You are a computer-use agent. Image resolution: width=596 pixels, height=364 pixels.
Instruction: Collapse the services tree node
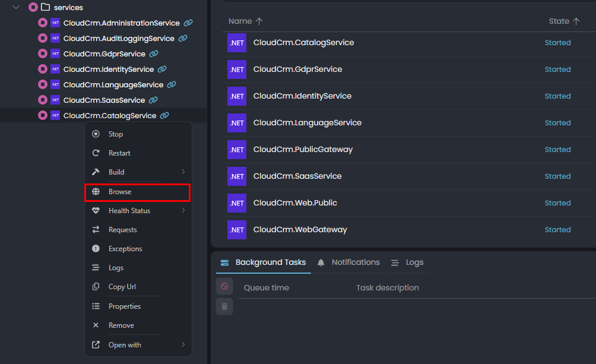(x=15, y=7)
